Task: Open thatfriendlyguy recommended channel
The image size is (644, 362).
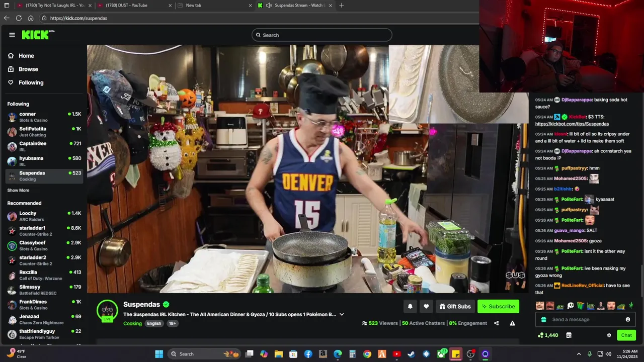Action: (x=44, y=334)
